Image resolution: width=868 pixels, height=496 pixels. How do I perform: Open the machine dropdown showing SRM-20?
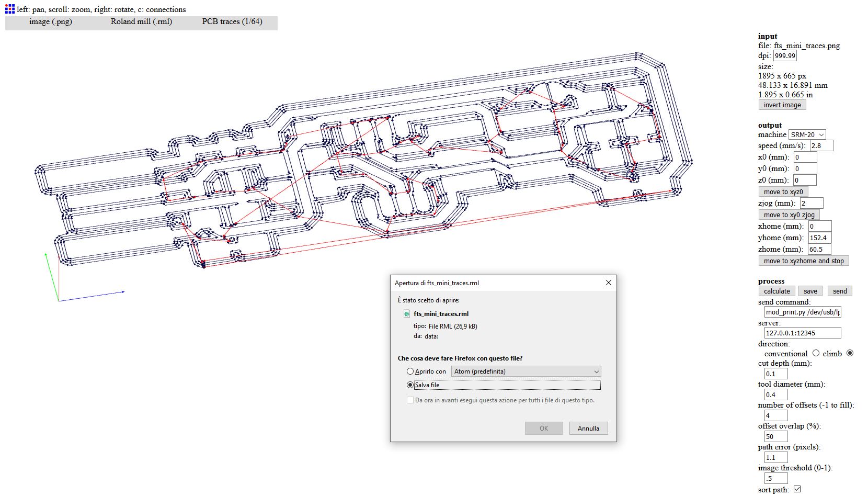pos(806,134)
